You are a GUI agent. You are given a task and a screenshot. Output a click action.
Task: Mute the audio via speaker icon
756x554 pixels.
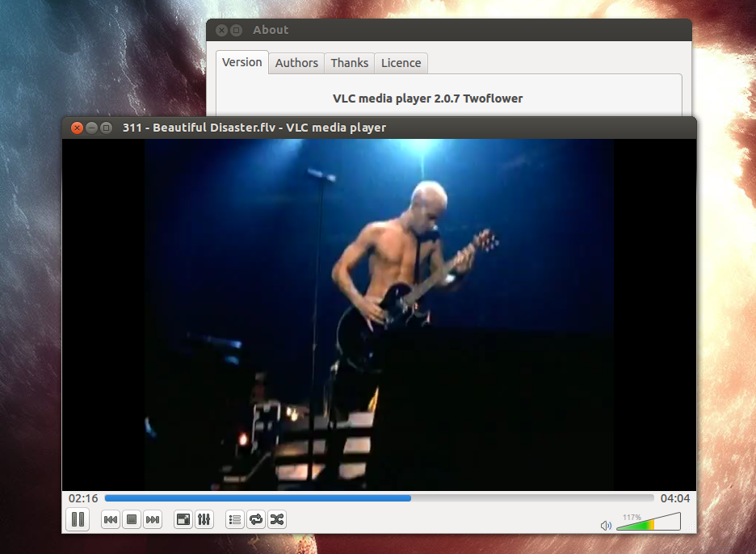(605, 524)
